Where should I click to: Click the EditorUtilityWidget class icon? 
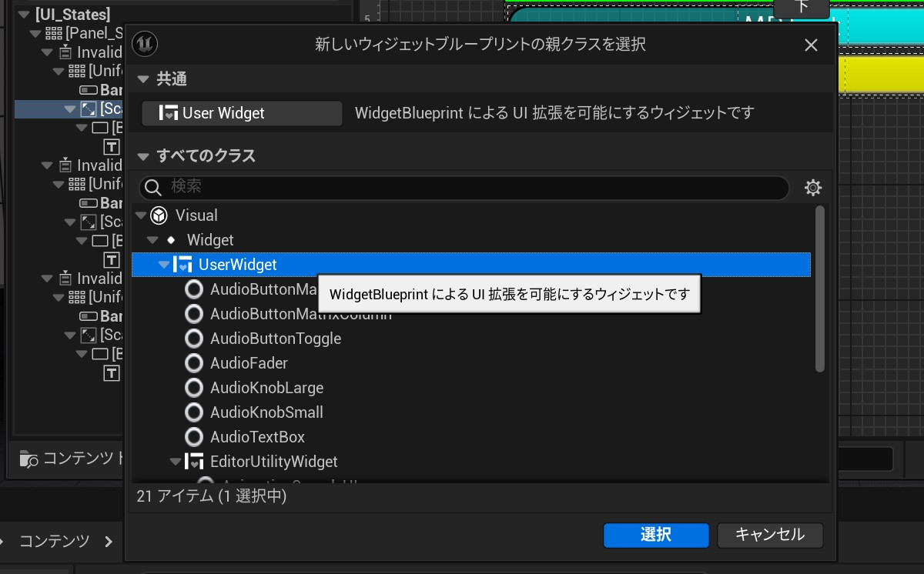(195, 462)
